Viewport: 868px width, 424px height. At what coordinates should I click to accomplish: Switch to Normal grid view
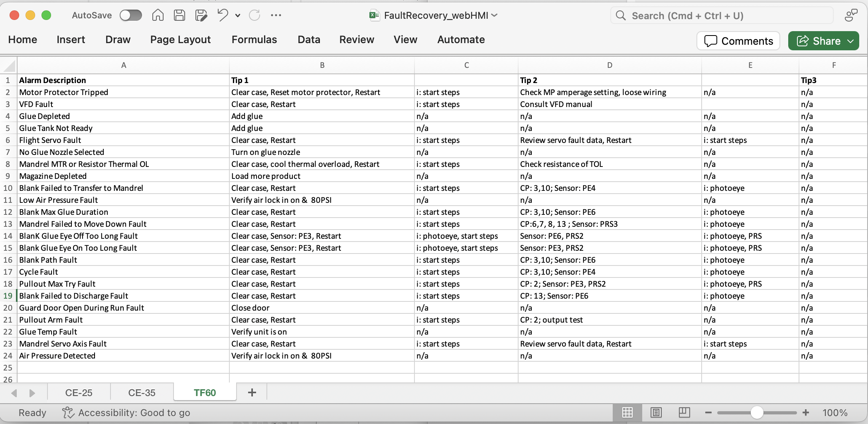click(627, 412)
